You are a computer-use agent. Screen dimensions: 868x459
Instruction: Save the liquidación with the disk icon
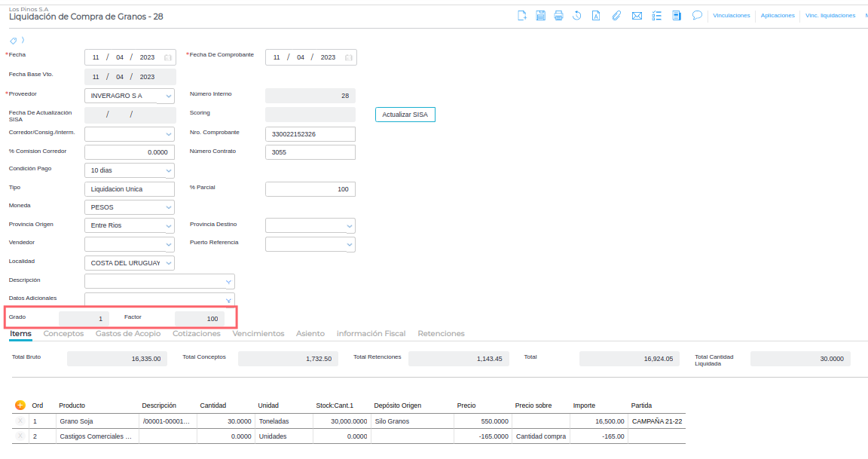point(540,16)
